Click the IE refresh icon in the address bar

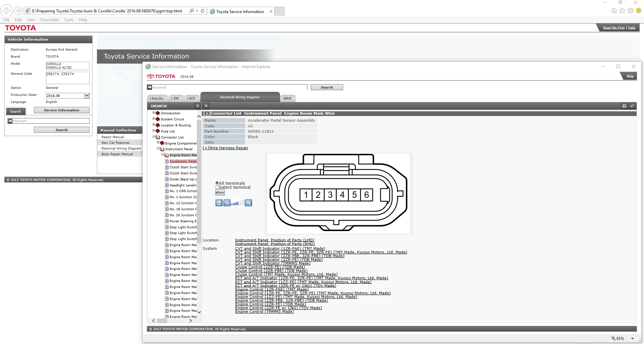[203, 11]
